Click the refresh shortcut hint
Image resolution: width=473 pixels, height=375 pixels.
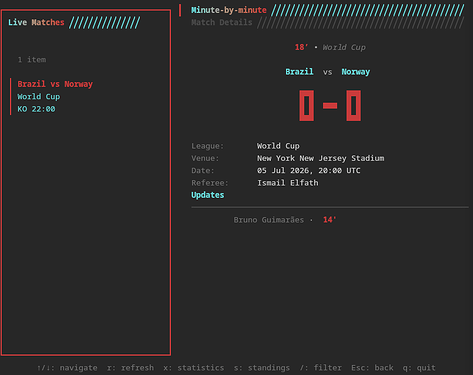[130, 368]
